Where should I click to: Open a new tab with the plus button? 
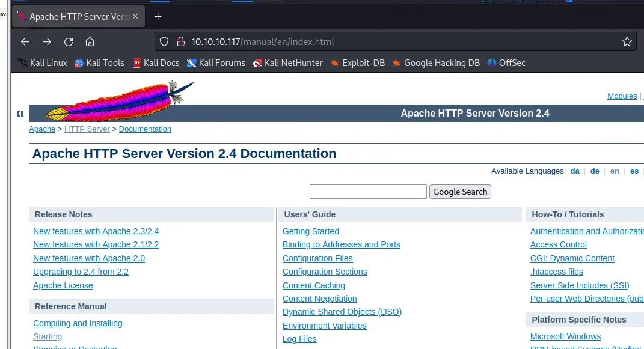[158, 17]
